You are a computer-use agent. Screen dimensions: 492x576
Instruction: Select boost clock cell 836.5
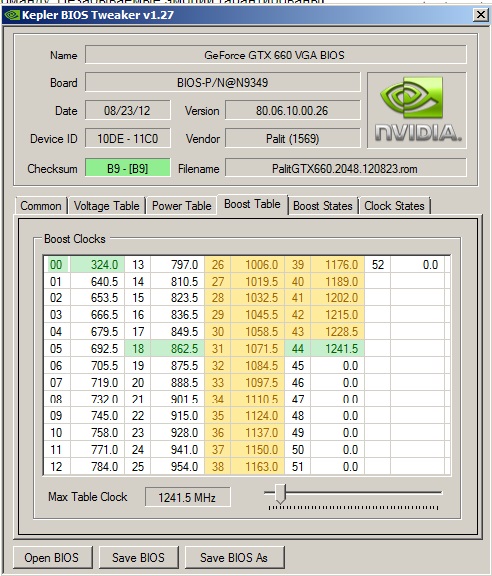click(177, 314)
